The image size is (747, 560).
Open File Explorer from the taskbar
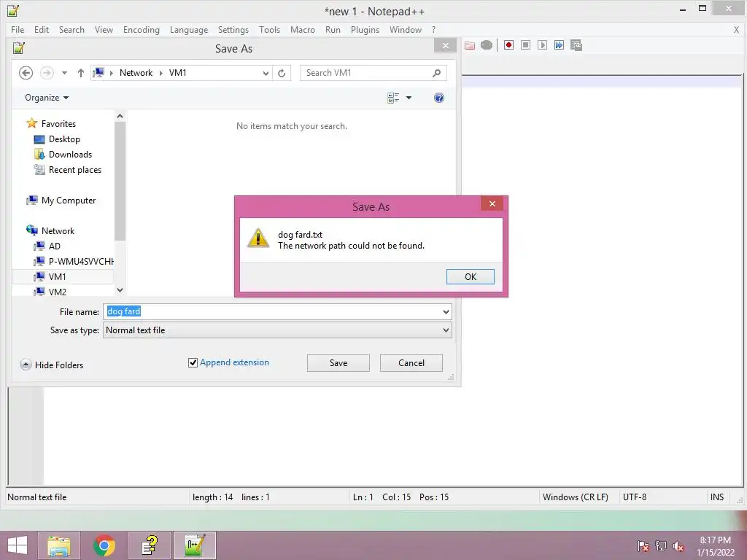[59, 545]
